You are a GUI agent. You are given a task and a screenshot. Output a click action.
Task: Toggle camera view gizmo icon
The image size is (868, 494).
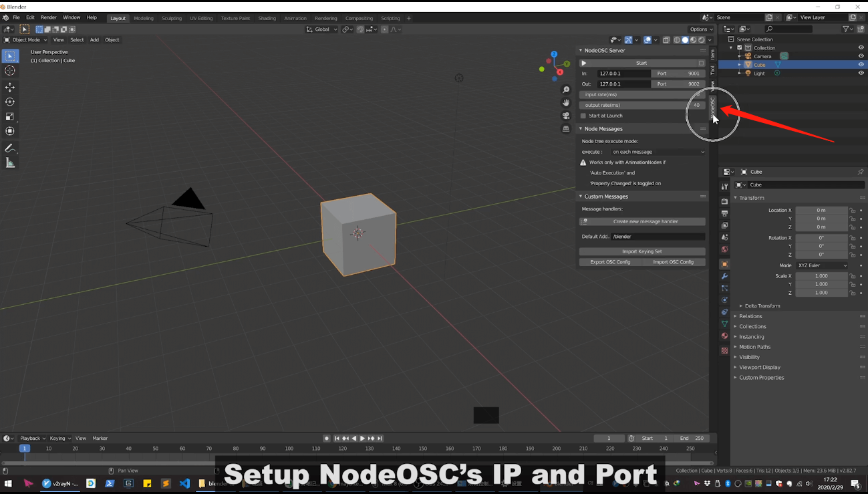(x=566, y=116)
